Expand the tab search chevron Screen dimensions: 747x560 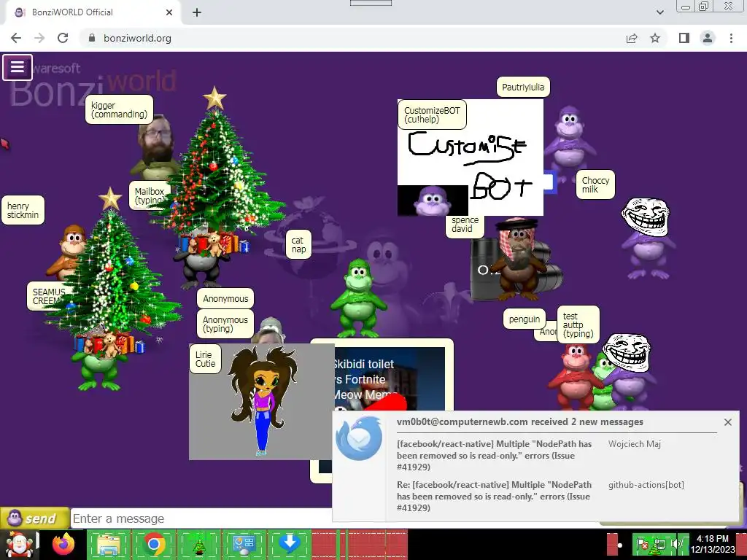click(659, 12)
